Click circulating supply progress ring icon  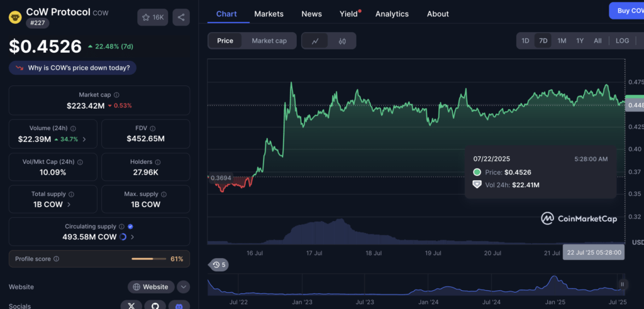click(123, 237)
